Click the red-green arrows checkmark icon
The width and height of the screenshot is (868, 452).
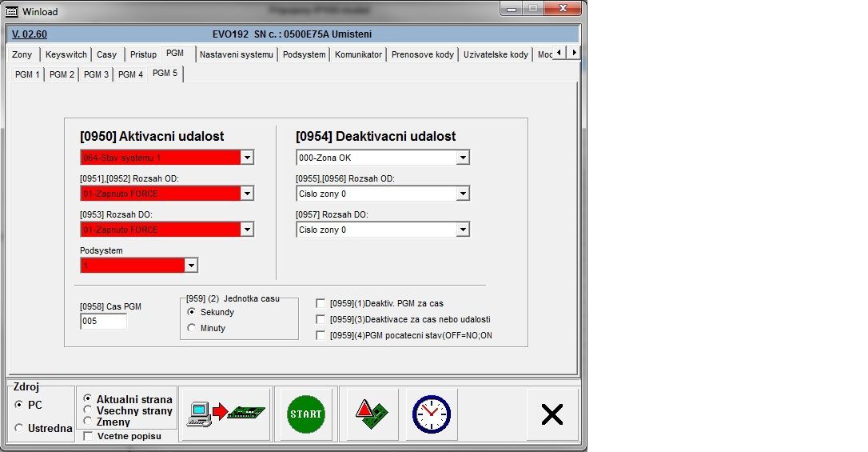(x=372, y=414)
